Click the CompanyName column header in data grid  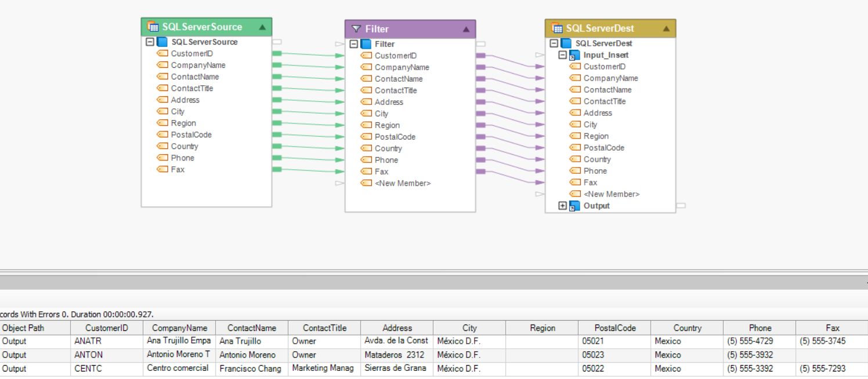pyautogui.click(x=179, y=327)
